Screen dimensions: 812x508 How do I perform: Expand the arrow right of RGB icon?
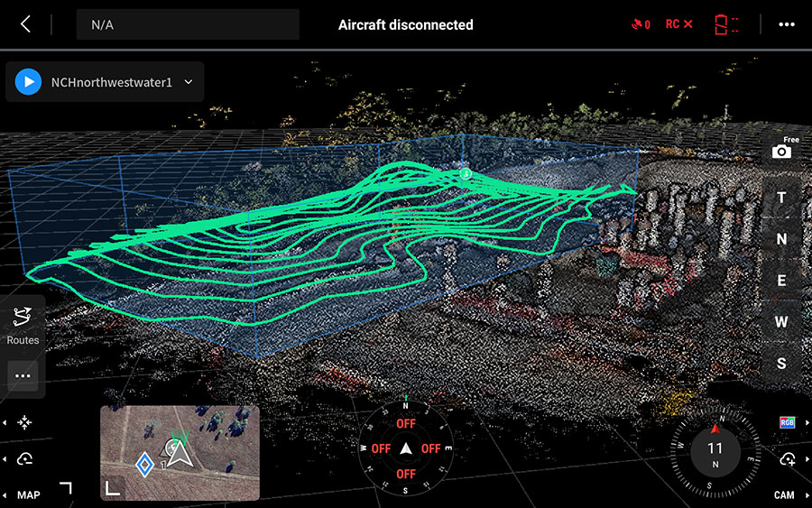807,422
